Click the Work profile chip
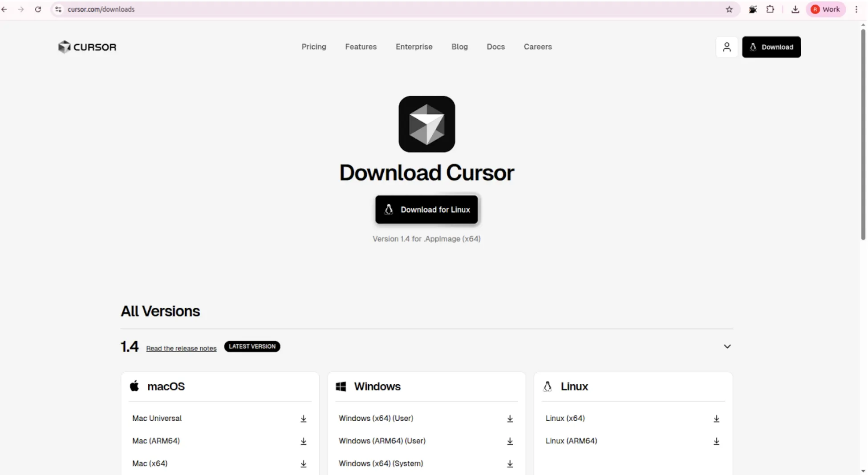The width and height of the screenshot is (868, 475). point(826,9)
